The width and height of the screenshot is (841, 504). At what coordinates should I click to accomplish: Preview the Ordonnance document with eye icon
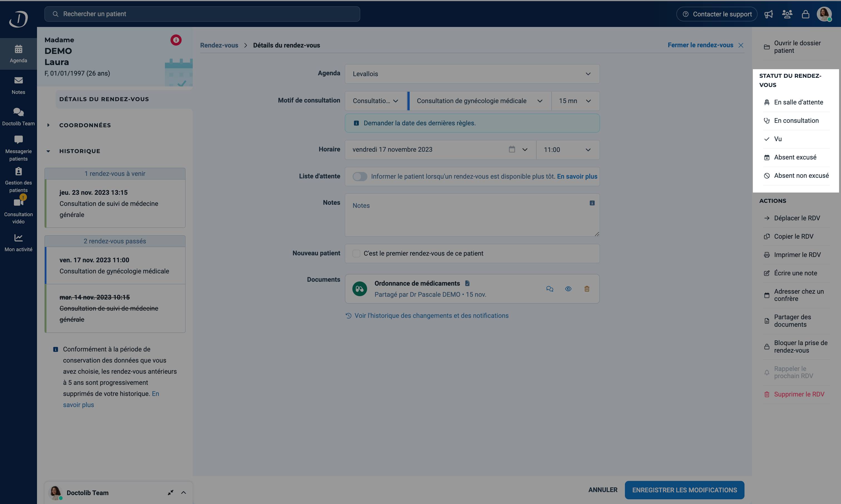[x=568, y=289]
